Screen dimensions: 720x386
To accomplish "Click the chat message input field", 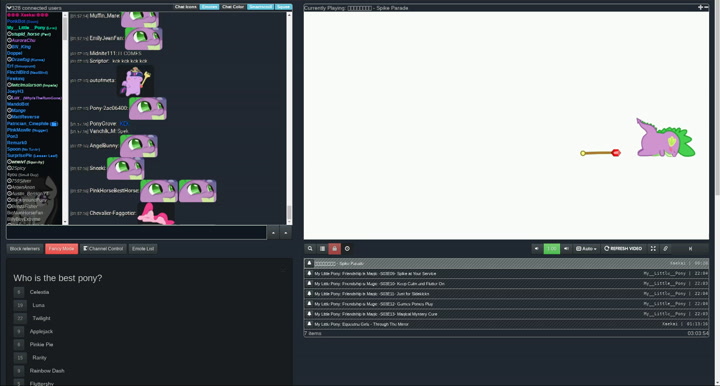I will [136, 232].
